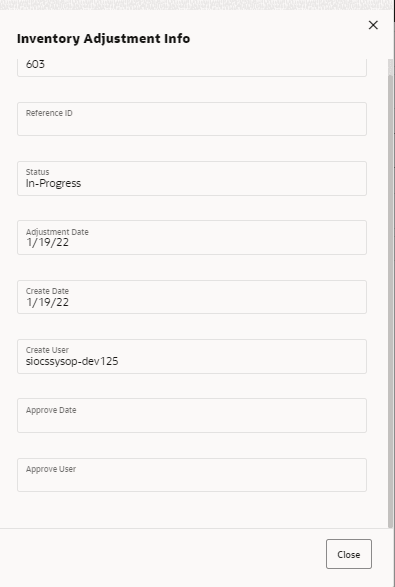Screen dimensions: 395x587
Task: Select the Adjustment Date field
Action: (x=192, y=237)
